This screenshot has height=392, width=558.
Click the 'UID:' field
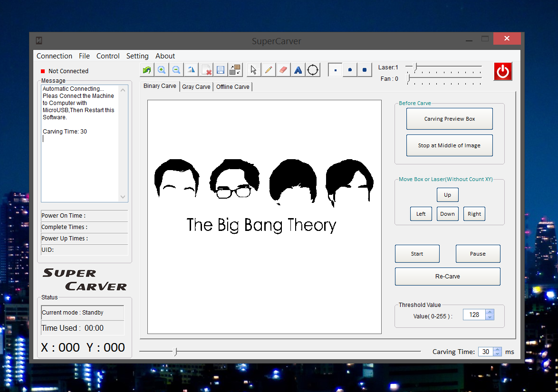(84, 250)
